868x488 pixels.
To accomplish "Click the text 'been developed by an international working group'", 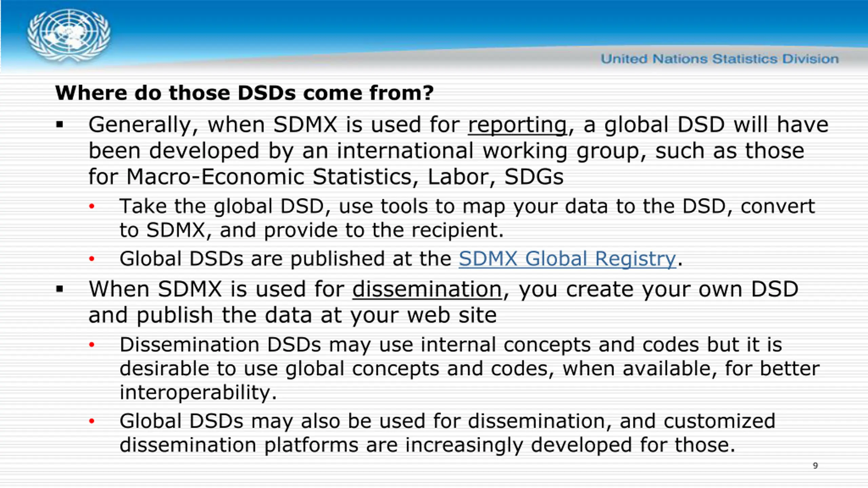I will pyautogui.click(x=367, y=151).
